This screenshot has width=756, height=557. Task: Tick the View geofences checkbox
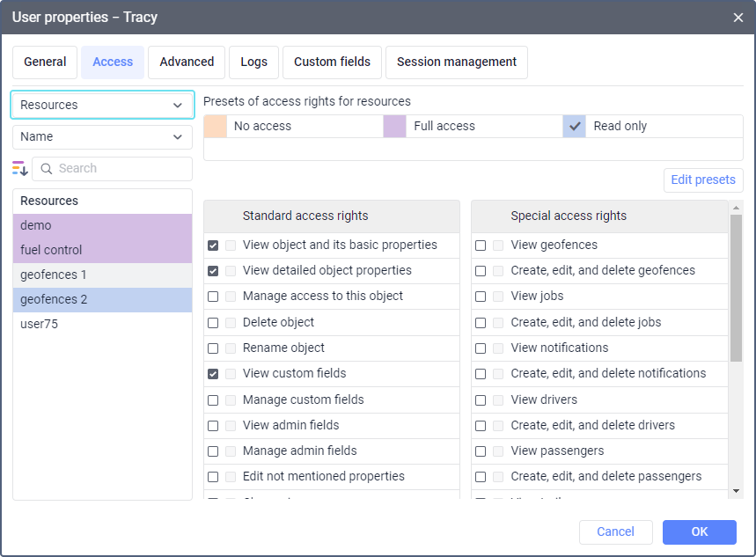(481, 246)
